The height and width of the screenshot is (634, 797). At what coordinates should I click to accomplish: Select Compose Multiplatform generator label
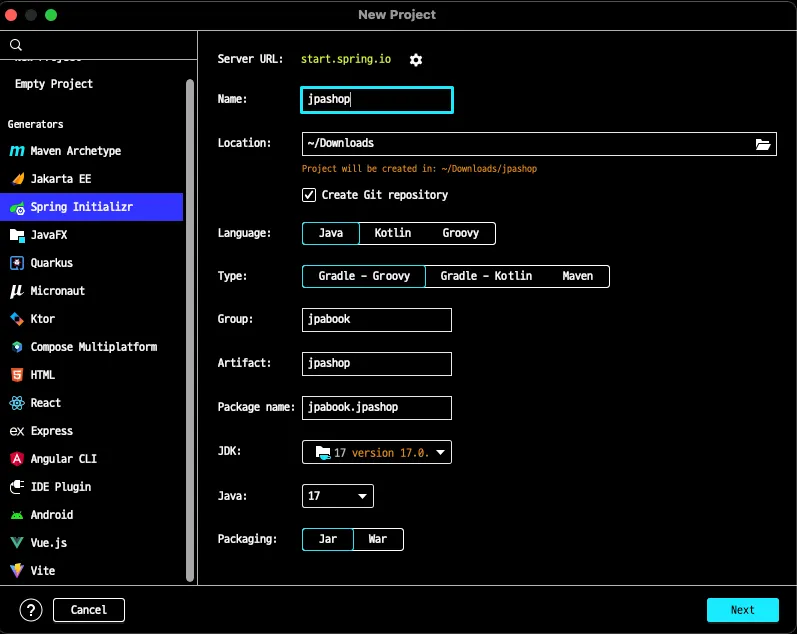pos(94,347)
